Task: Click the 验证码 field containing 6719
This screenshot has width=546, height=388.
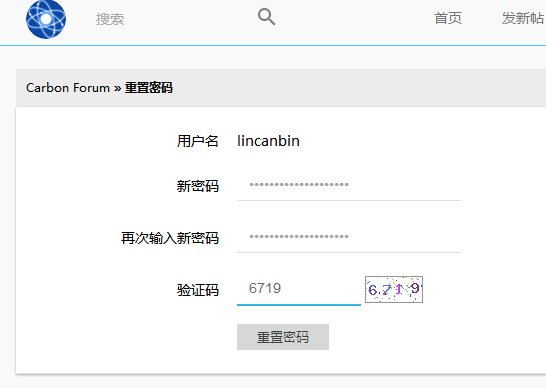Action: tap(299, 289)
